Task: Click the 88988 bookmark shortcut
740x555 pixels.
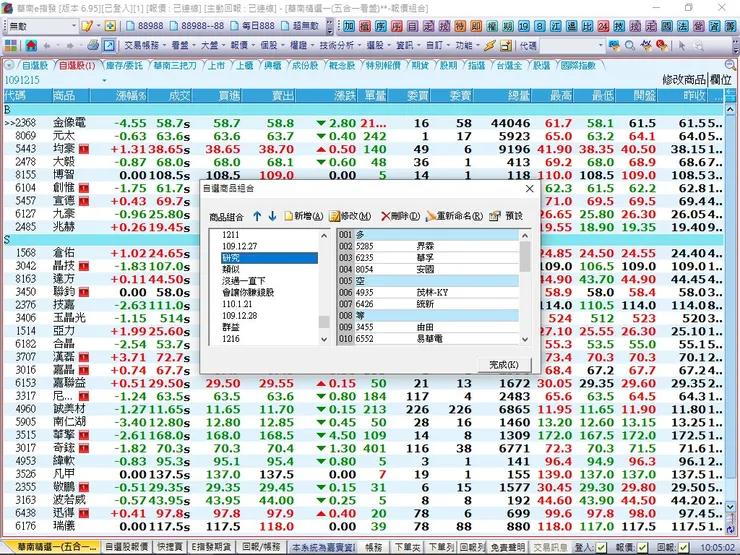Action: [145, 26]
